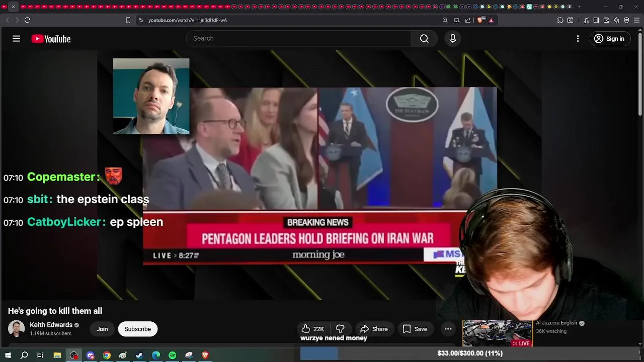644x362 pixels.
Task: Open Task View on taskbar
Action: (40, 355)
